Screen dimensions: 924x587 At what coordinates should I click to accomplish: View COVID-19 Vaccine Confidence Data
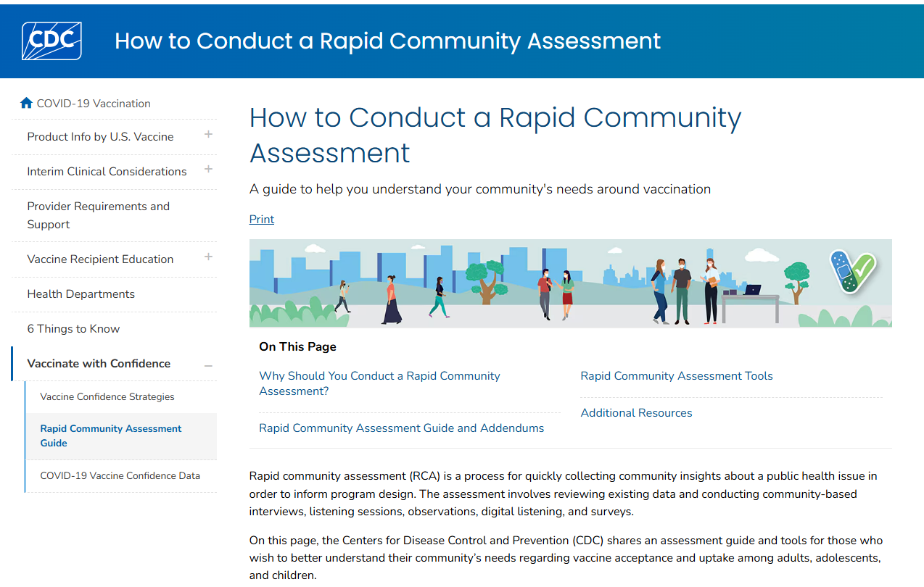click(x=121, y=476)
